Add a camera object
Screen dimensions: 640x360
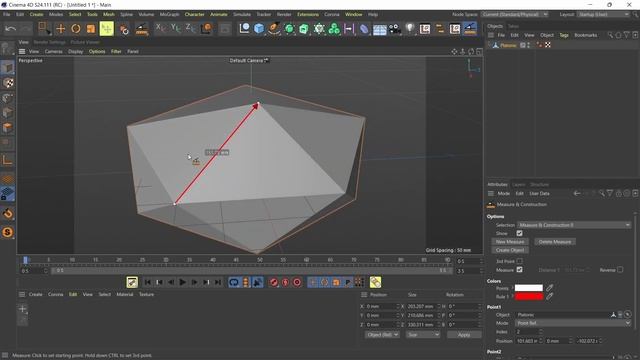395,29
